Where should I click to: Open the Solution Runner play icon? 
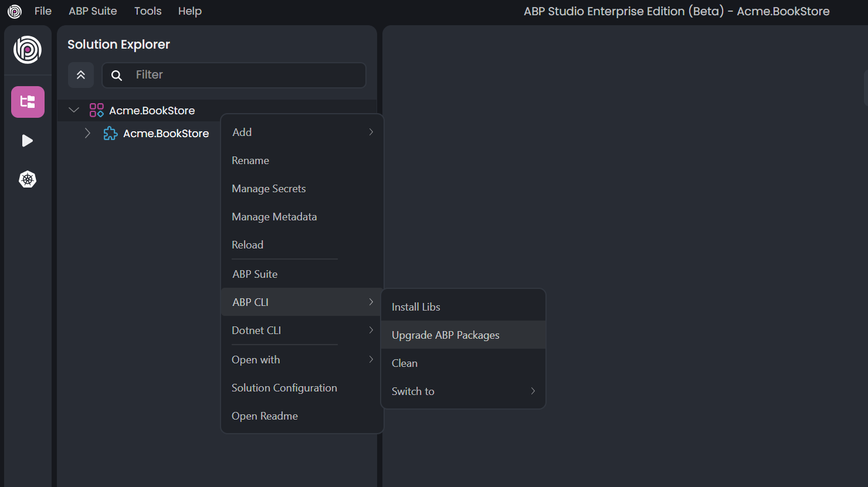[28, 141]
